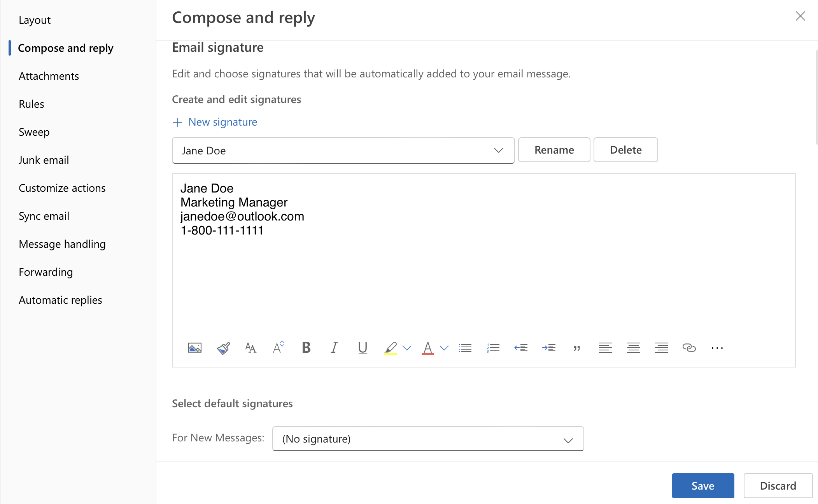Expand the highlight color dropdown arrow

[406, 348]
